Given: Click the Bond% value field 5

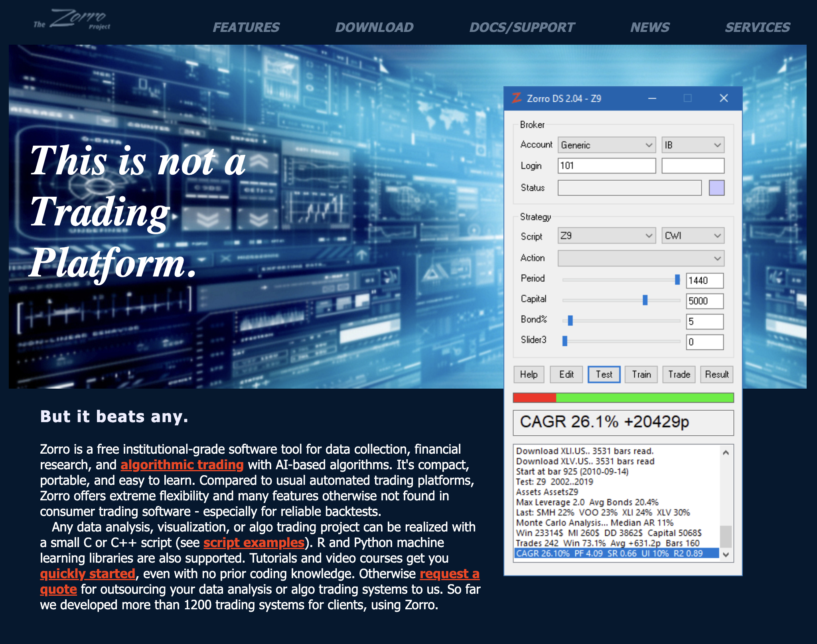Looking at the screenshot, I should [x=705, y=322].
